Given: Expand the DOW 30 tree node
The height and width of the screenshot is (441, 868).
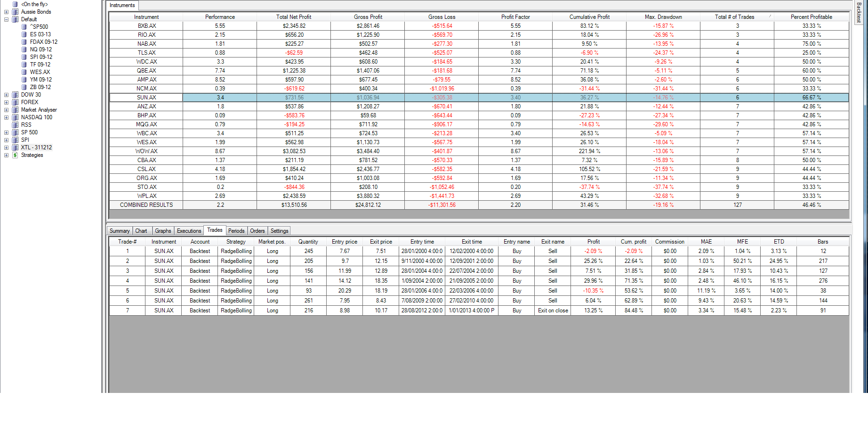Looking at the screenshot, I should click(6, 95).
